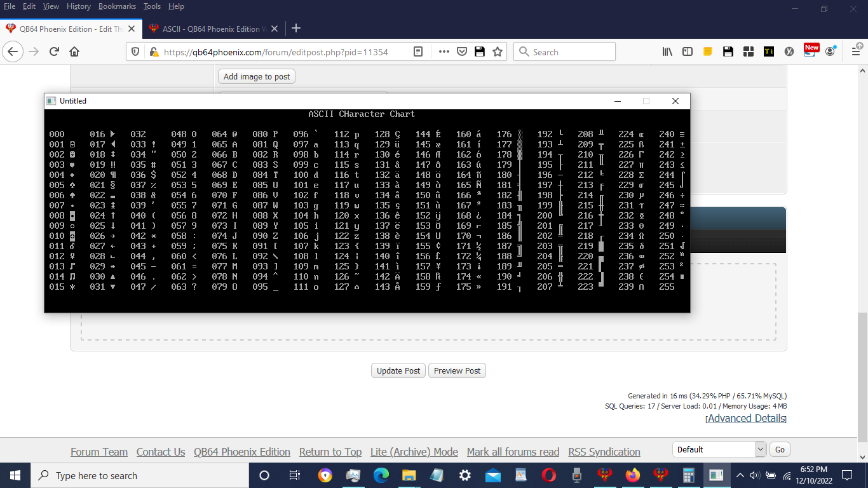Close the QB64 Phoenix Edition - Edit tab
Viewport: 868px width, 488px height.
click(x=132, y=29)
